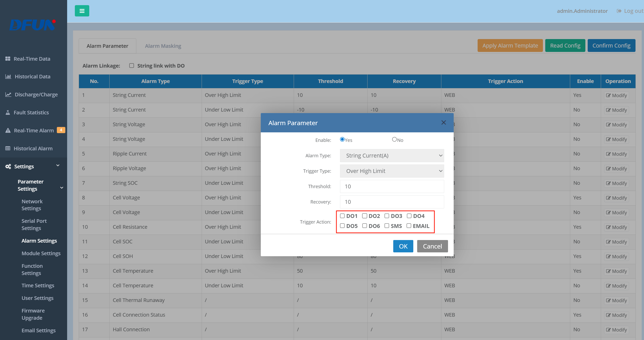Open the Trigger Type dropdown
Viewport: 644px width, 340px height.
click(392, 171)
